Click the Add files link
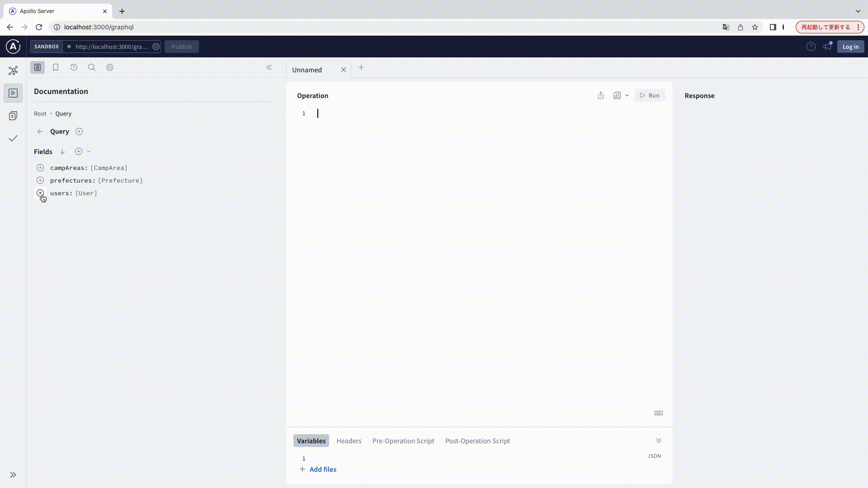The width and height of the screenshot is (868, 488). pos(322,469)
